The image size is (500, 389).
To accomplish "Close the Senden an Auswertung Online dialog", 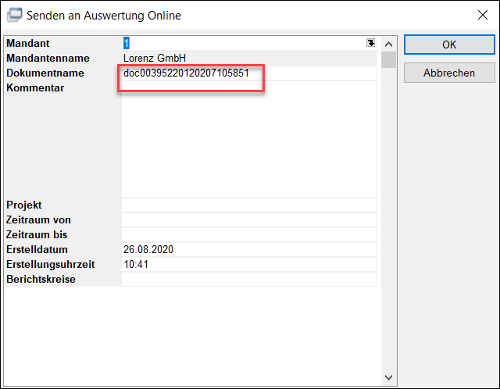I will (x=483, y=15).
